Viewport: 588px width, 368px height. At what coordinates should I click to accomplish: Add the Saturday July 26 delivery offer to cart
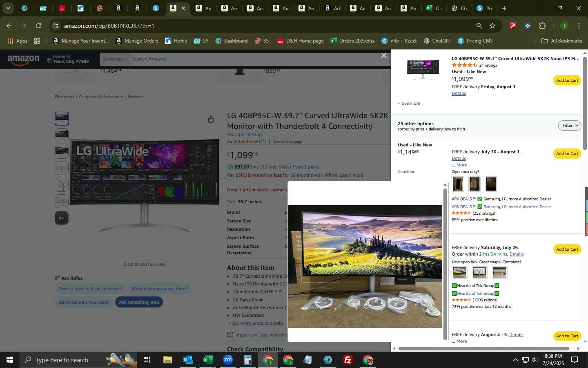click(567, 249)
